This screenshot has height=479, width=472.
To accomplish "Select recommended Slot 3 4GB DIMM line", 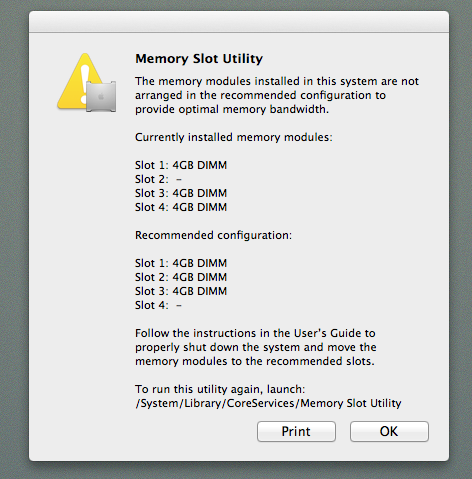I will (181, 291).
